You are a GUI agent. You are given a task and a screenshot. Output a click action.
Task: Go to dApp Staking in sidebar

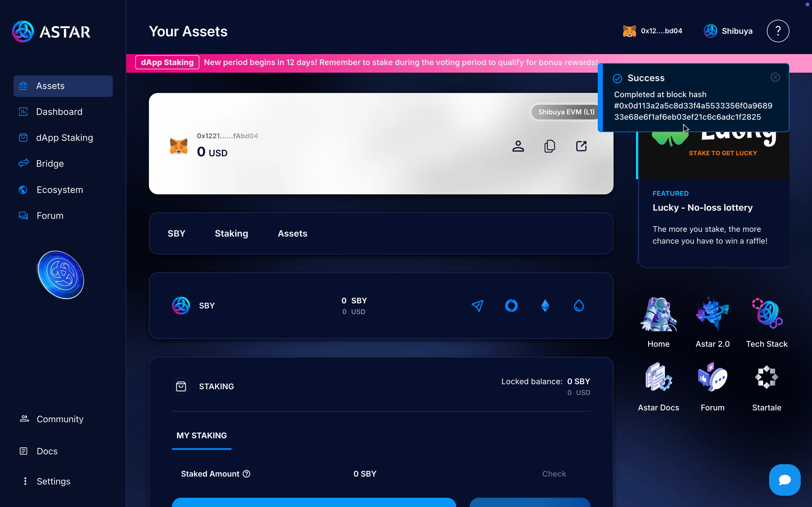click(64, 137)
